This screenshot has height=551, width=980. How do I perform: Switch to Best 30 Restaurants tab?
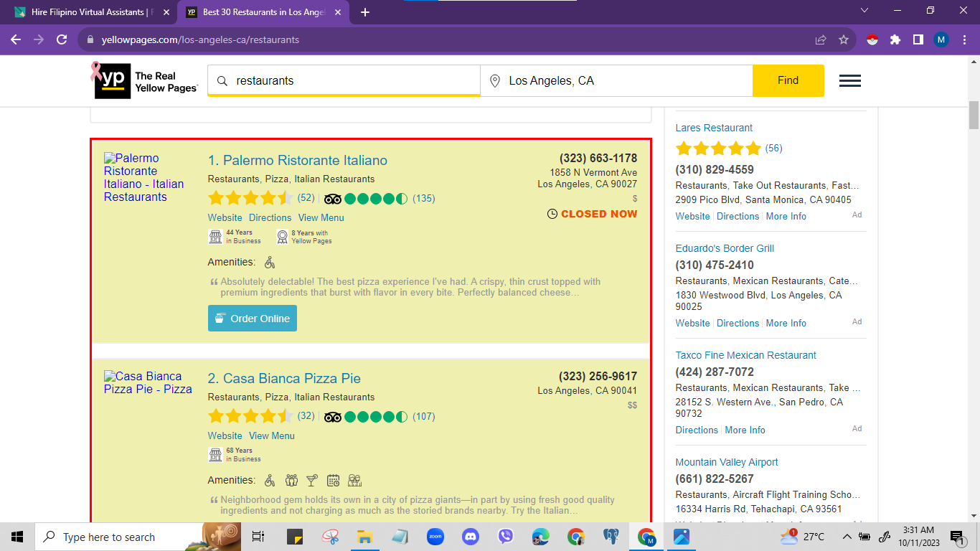[263, 12]
